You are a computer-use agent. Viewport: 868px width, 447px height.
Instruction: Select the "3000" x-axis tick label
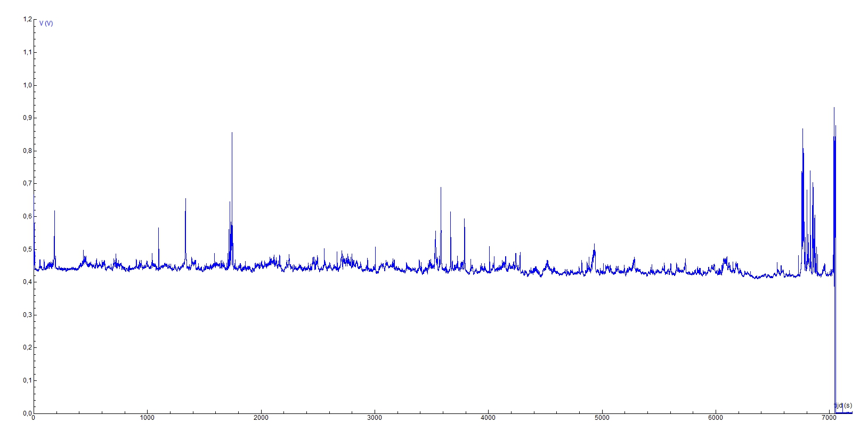coord(375,418)
